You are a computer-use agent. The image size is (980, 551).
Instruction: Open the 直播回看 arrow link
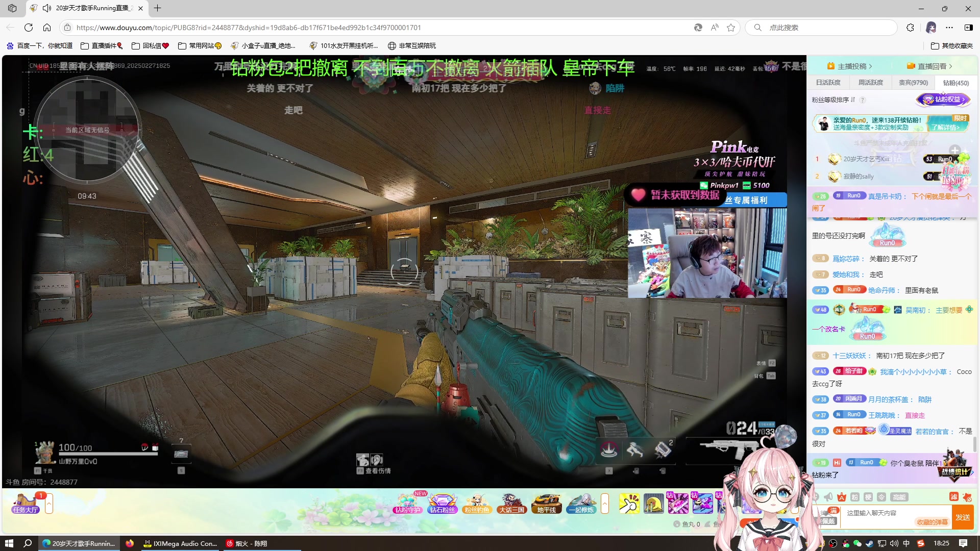pos(930,66)
